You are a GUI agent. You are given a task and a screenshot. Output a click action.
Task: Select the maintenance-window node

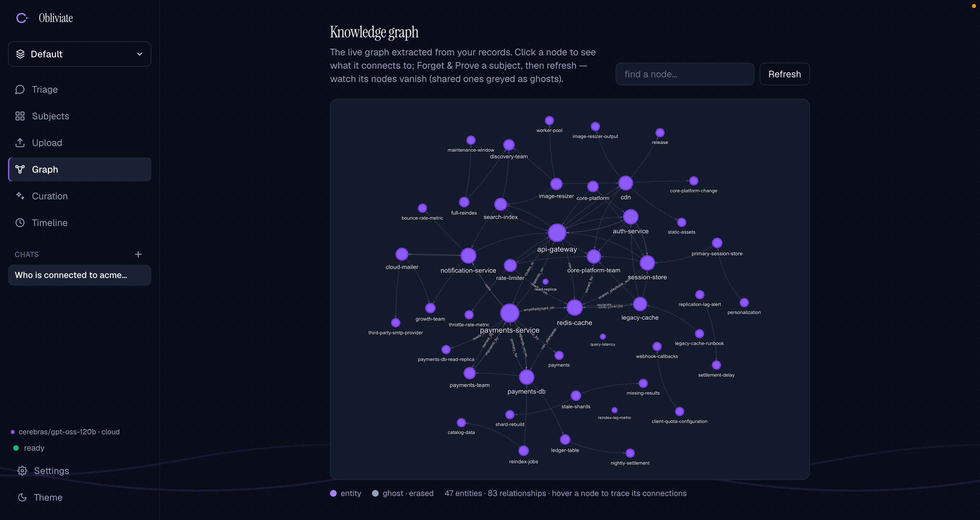471,140
